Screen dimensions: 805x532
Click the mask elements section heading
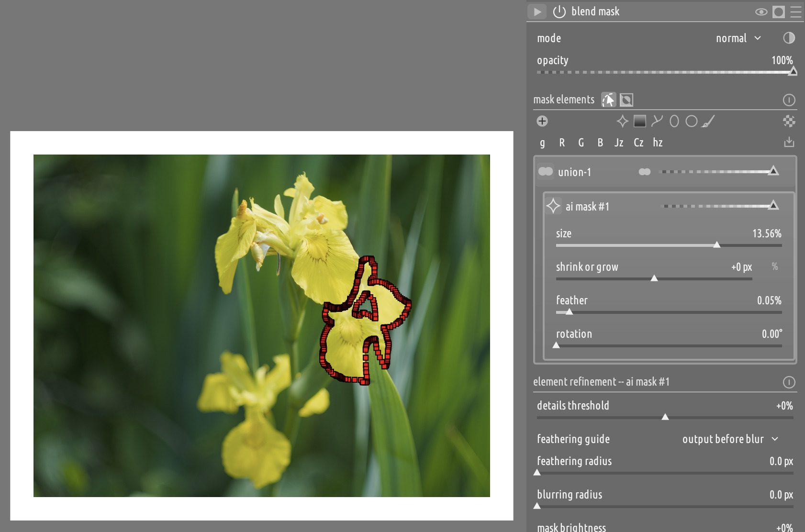click(x=564, y=100)
